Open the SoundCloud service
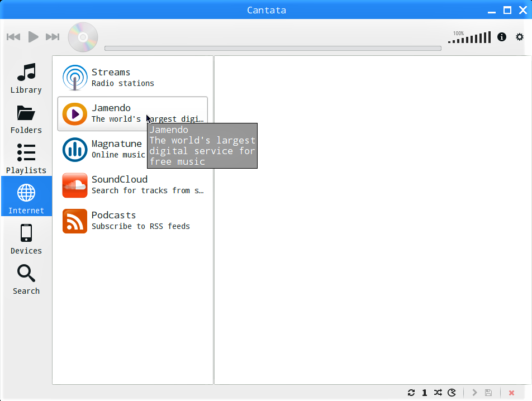Viewport: 532px width, 401px height. (132, 185)
